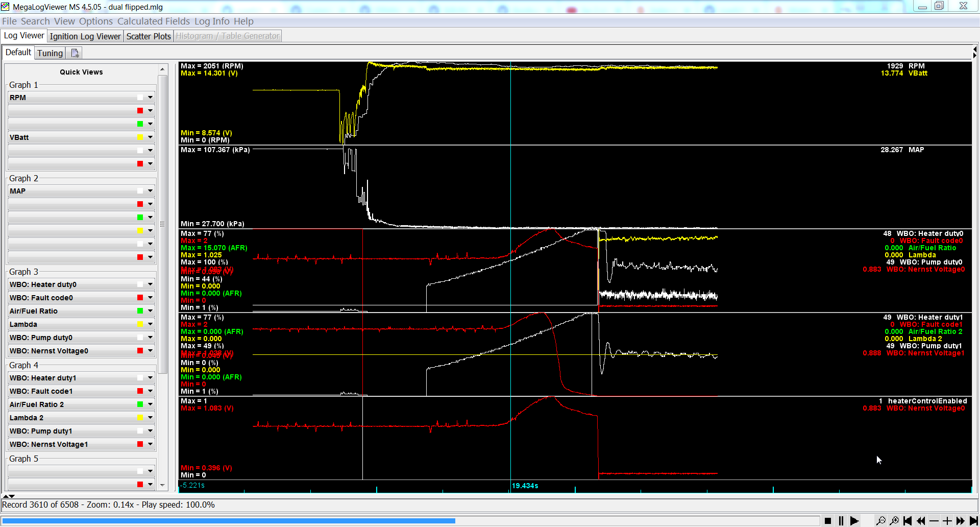This screenshot has width=980, height=527.
Task: Open the Options menu
Action: [96, 21]
